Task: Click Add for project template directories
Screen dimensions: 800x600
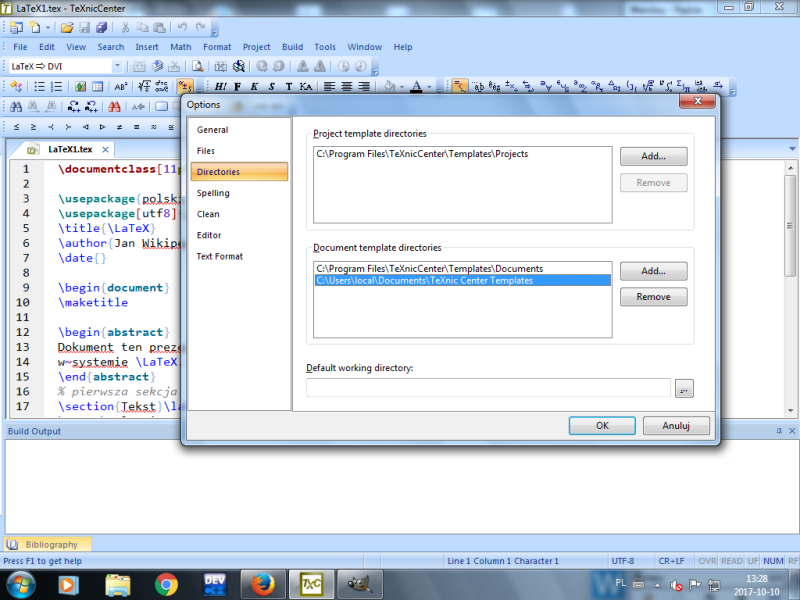Action: [x=654, y=156]
